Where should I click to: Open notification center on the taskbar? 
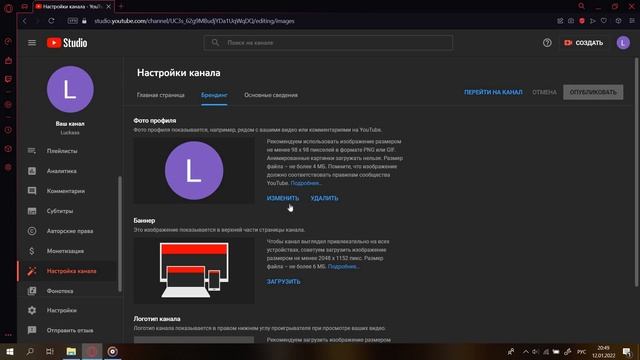tap(627, 351)
